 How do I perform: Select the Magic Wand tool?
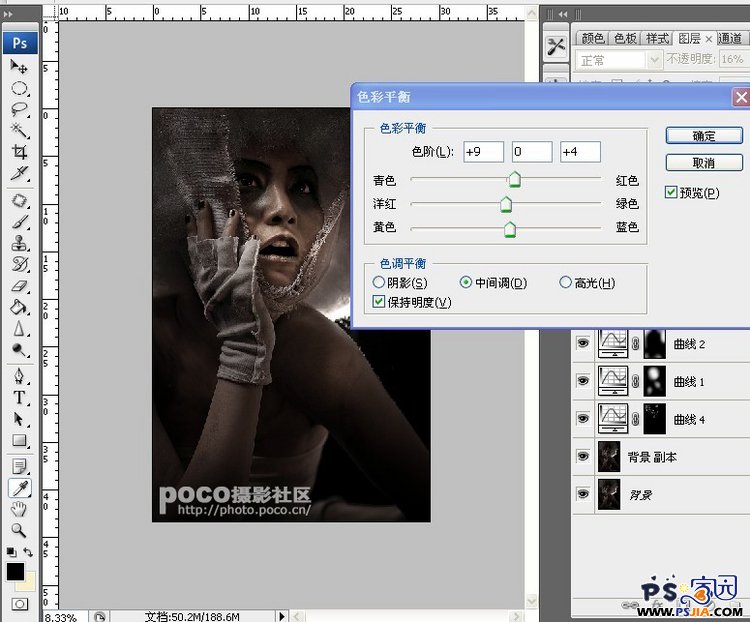pos(19,131)
